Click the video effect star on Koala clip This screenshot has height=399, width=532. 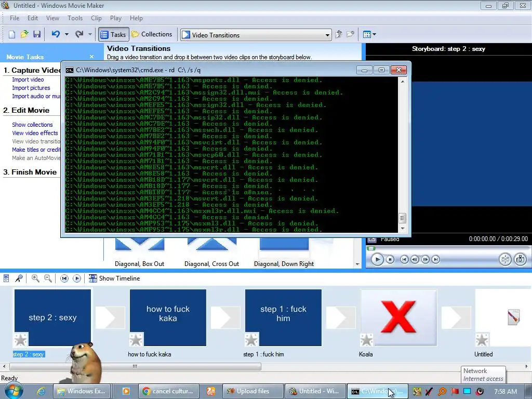click(x=366, y=340)
